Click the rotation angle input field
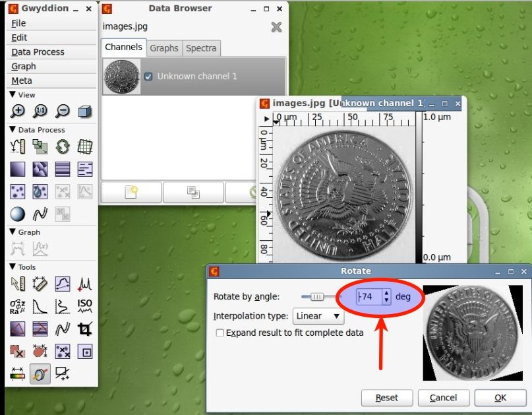 coord(369,297)
